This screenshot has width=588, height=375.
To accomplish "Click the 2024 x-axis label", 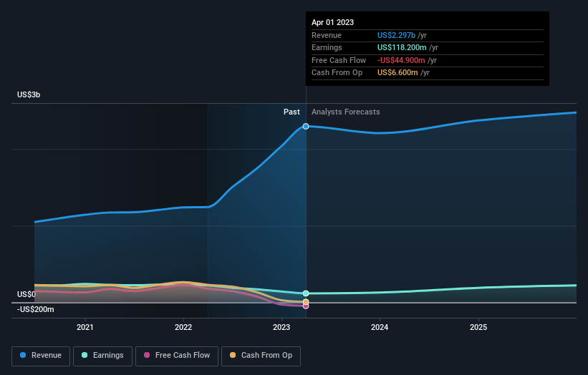I will pos(380,327).
